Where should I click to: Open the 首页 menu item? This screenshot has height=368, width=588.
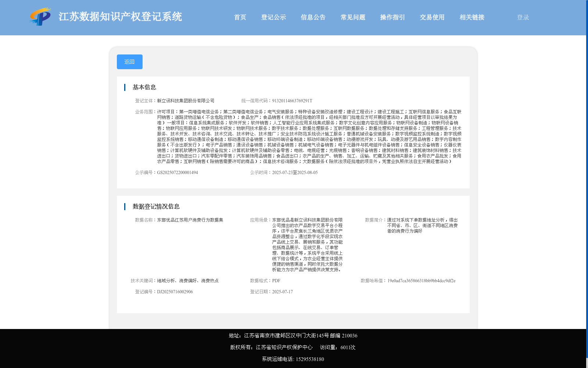240,17
